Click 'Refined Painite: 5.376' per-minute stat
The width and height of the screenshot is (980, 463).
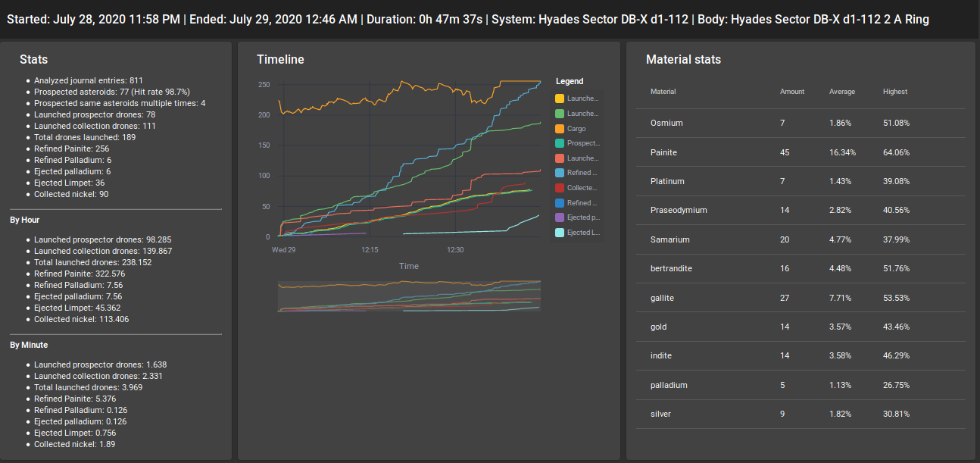click(x=75, y=399)
